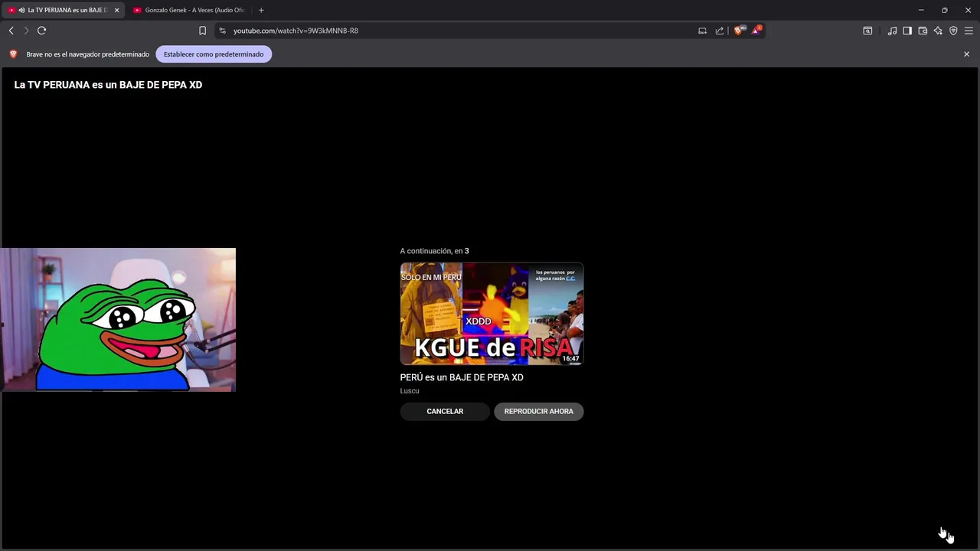Open a new tab with plus button
The height and width of the screenshot is (551, 980).
tap(261, 10)
